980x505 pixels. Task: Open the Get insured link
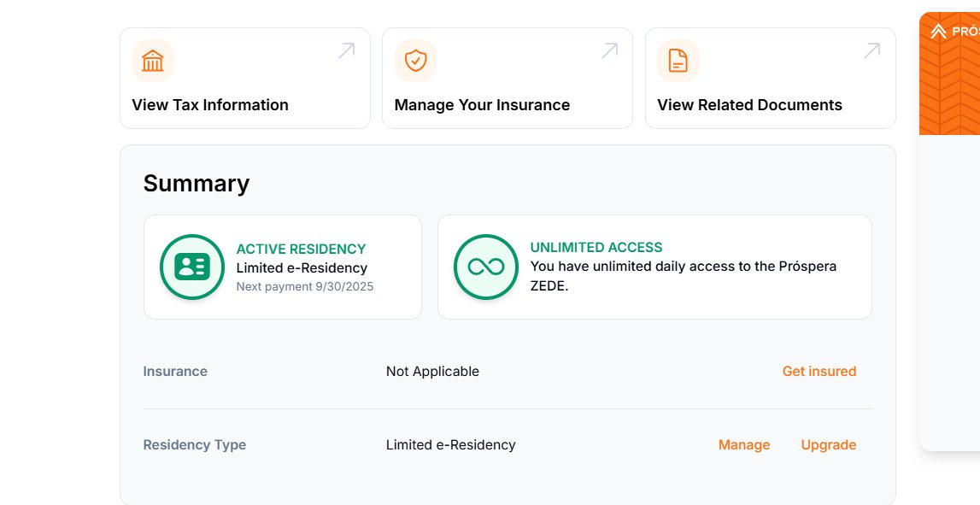pyautogui.click(x=819, y=371)
